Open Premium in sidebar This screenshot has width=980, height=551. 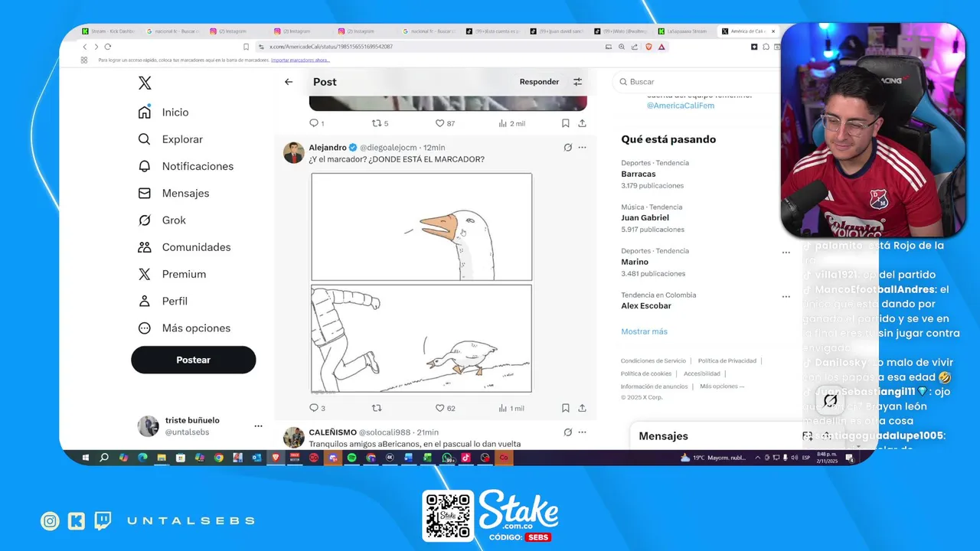[x=171, y=274]
